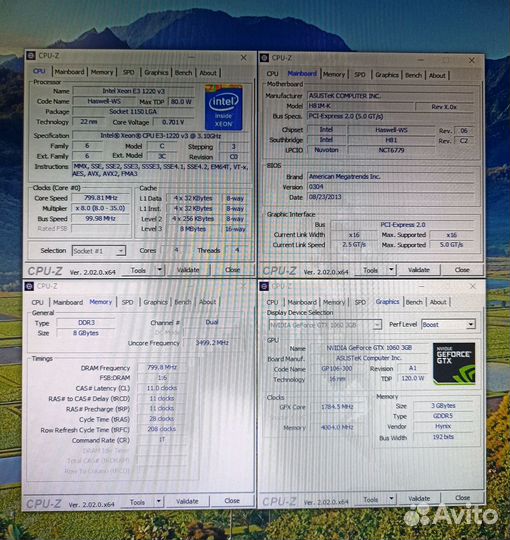510x540 pixels.
Task: Open the Perf Level Boost dropdown
Action: click(x=470, y=324)
